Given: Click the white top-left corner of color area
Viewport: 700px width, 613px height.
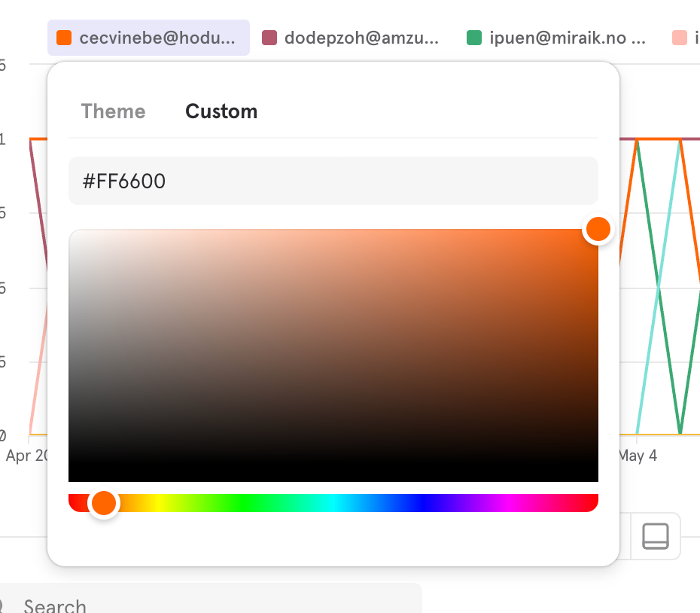Looking at the screenshot, I should pos(72,232).
